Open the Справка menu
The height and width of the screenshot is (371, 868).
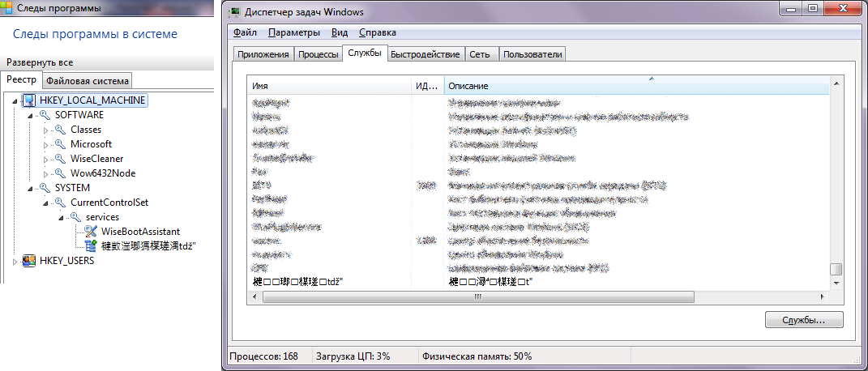pyautogui.click(x=378, y=32)
